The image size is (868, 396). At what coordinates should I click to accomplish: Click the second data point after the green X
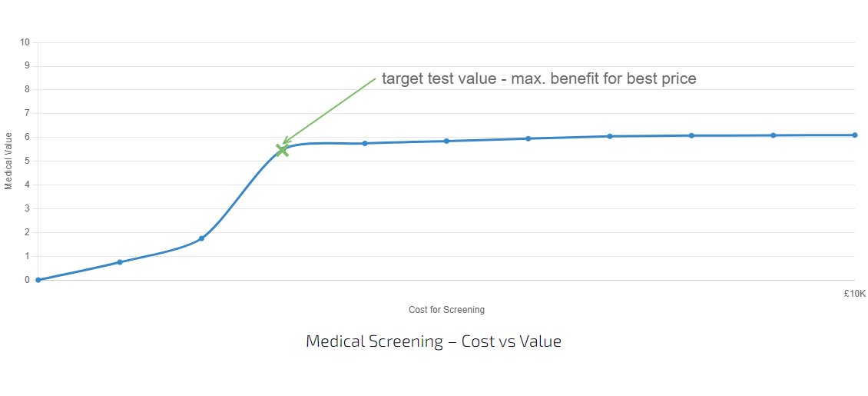[x=446, y=141]
